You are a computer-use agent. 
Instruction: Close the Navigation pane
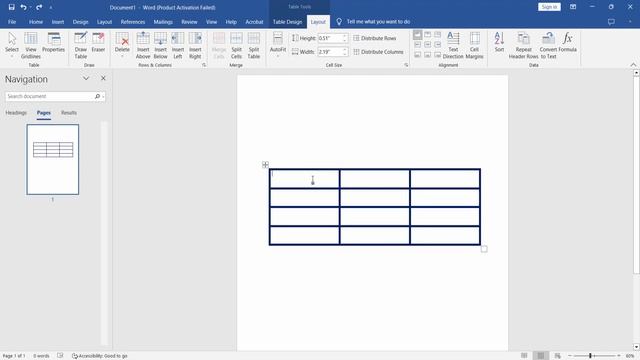pyautogui.click(x=103, y=78)
